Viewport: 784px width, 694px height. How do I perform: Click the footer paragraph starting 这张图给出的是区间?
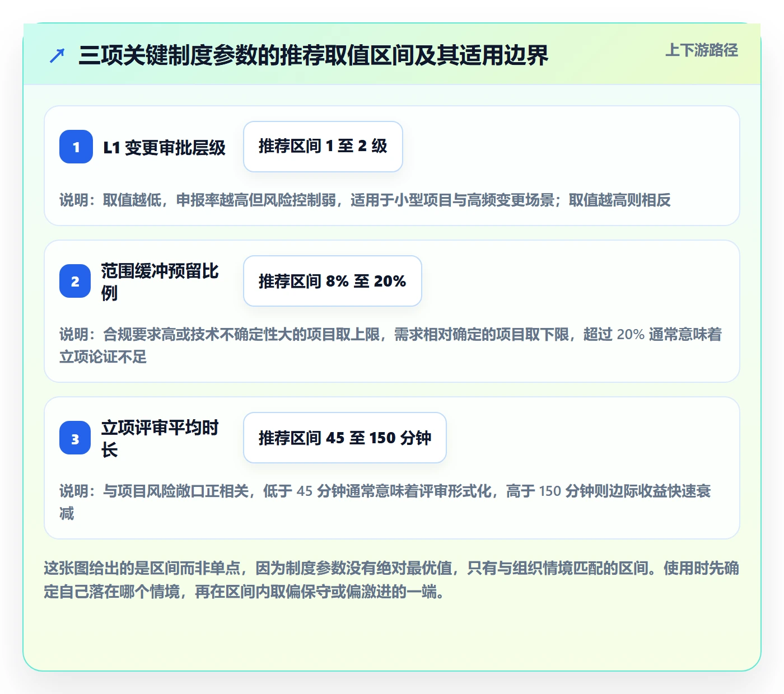tap(391, 580)
